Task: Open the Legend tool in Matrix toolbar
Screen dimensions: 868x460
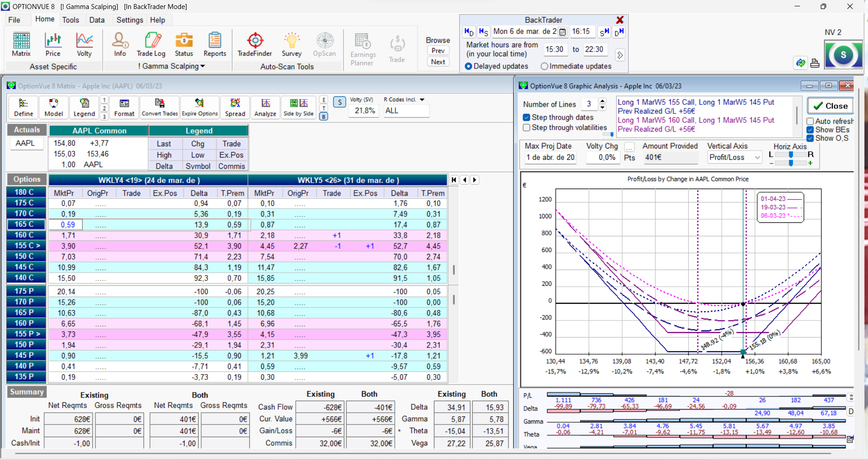Action: tap(84, 108)
